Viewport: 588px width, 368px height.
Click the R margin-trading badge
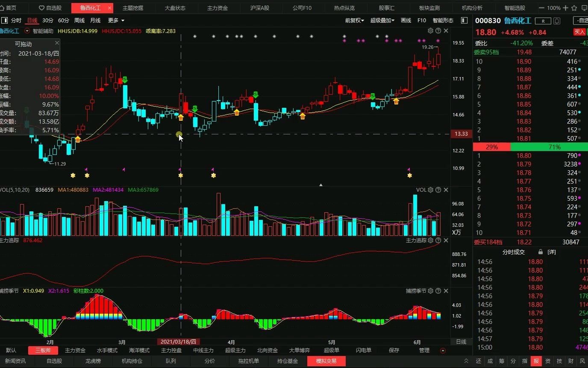point(543,21)
